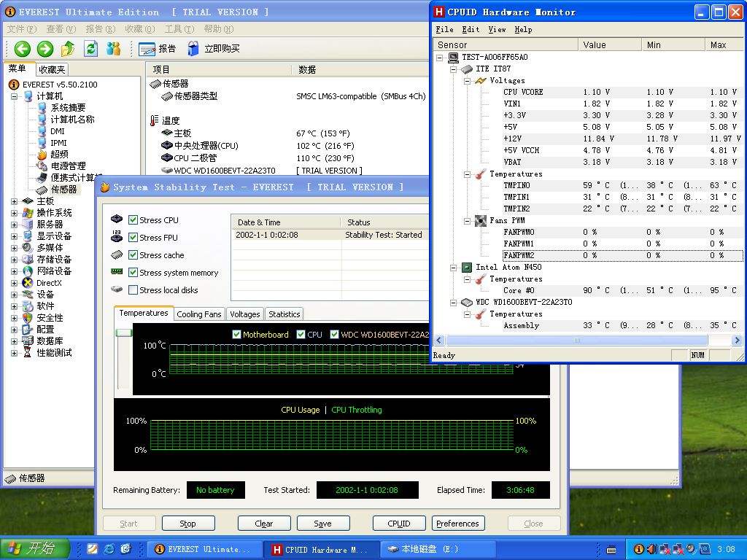Viewport: 747px width, 560px height.
Task: Click the ITE IT87 chip icon in HWMonitor
Action: (467, 69)
